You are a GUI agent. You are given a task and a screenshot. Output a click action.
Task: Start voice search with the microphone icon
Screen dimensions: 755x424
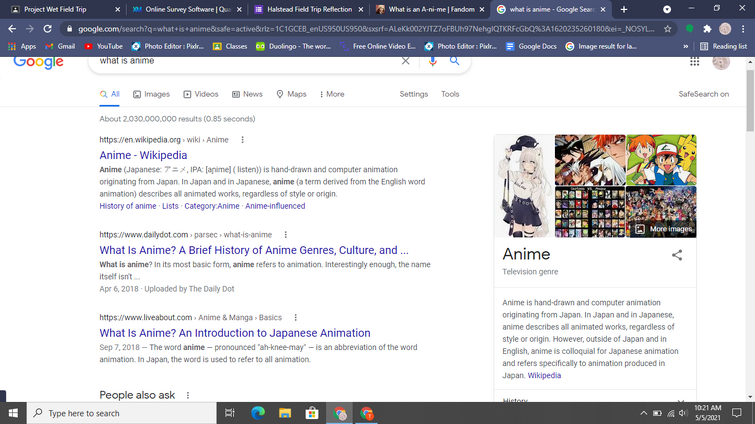tap(432, 61)
